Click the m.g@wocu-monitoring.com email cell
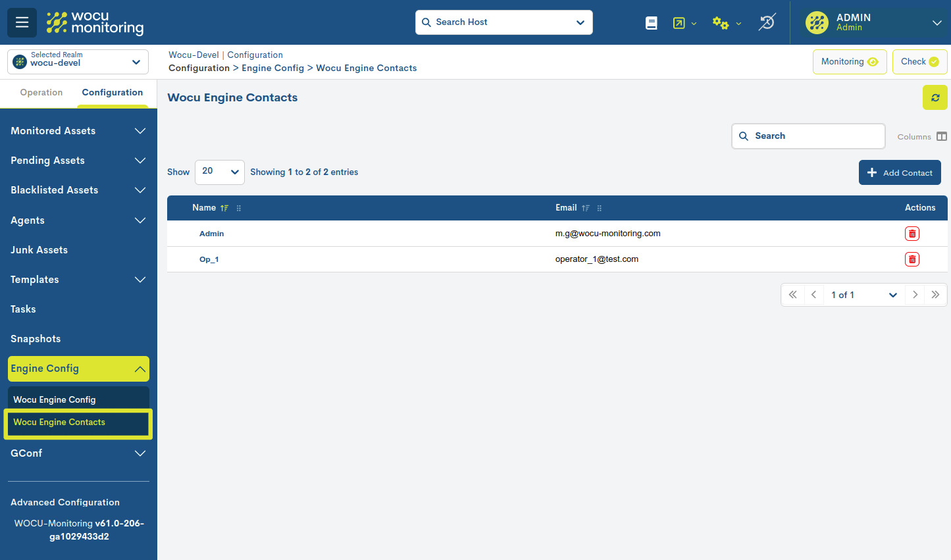 (608, 234)
